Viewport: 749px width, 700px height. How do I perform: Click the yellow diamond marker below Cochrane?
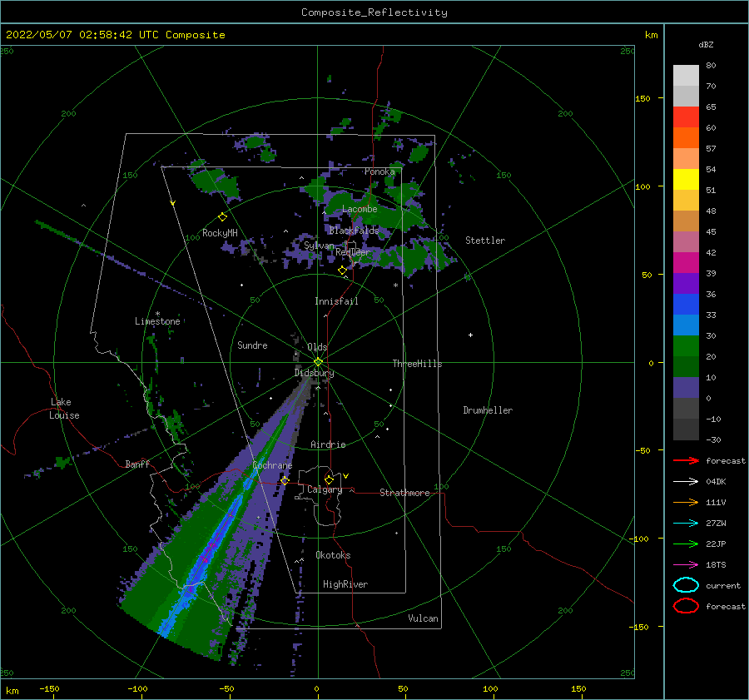coord(285,480)
